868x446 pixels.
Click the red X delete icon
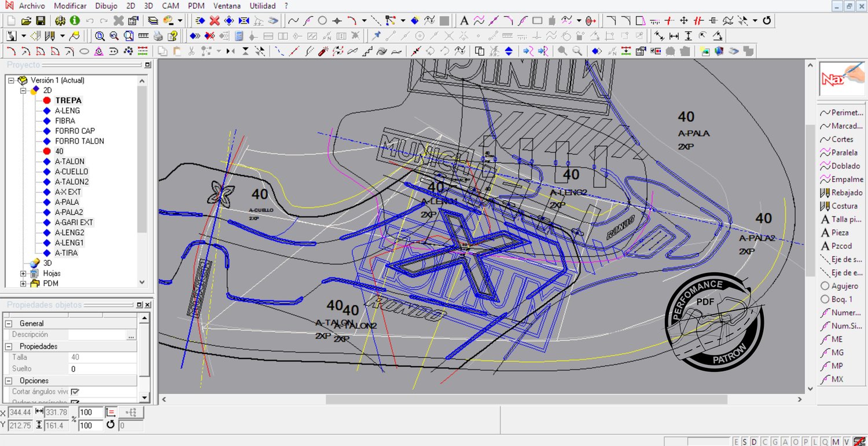(215, 21)
